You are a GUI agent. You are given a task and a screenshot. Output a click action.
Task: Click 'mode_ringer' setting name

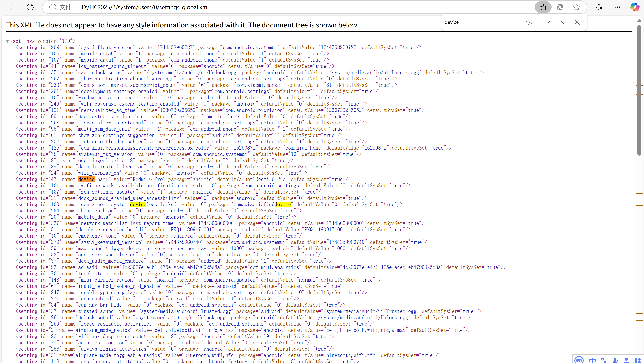91,160
